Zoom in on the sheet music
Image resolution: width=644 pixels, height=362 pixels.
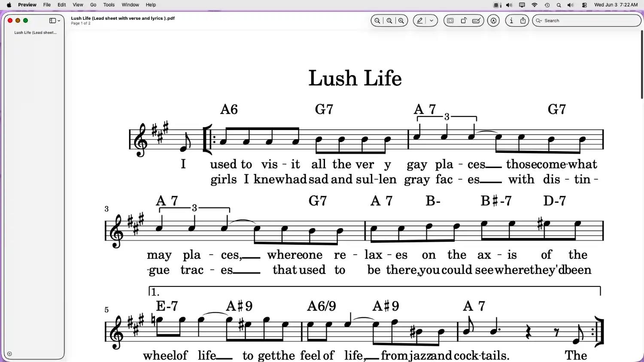pyautogui.click(x=401, y=21)
